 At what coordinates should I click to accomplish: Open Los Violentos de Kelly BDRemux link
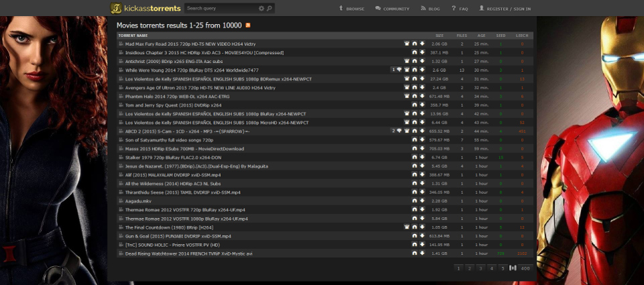coord(219,79)
